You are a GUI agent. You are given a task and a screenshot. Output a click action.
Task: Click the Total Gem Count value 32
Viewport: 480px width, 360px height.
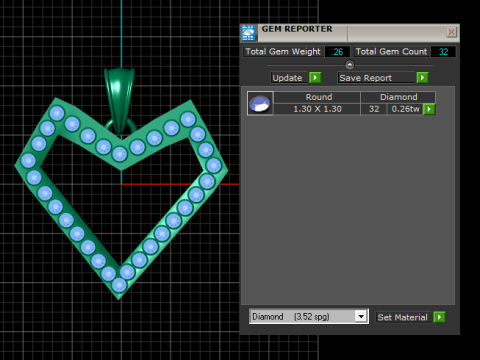(x=443, y=52)
